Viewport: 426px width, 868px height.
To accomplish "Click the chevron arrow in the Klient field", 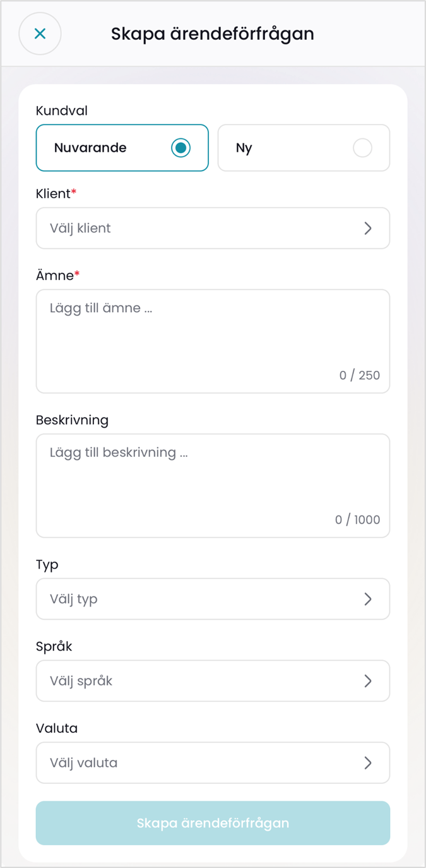I will [368, 228].
